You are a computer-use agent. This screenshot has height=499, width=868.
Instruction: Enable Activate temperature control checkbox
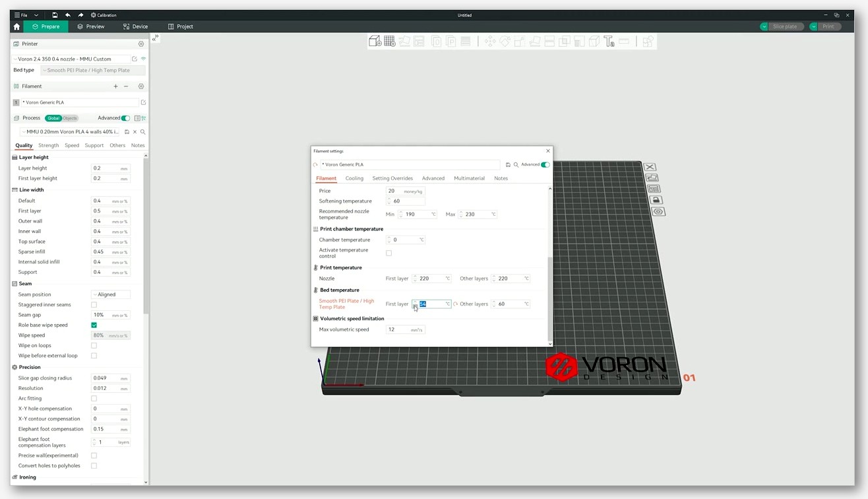click(388, 253)
